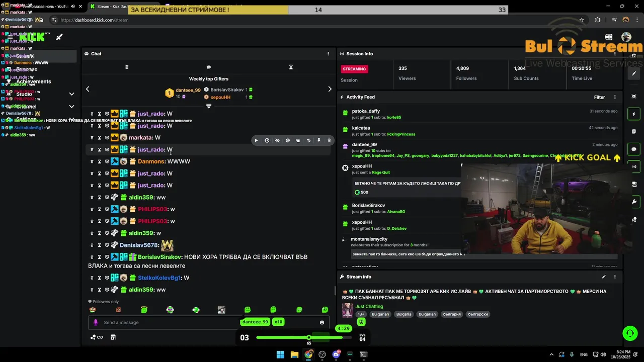The height and width of the screenshot is (362, 644).
Task: Click the Send a message input field
Action: [x=209, y=322]
